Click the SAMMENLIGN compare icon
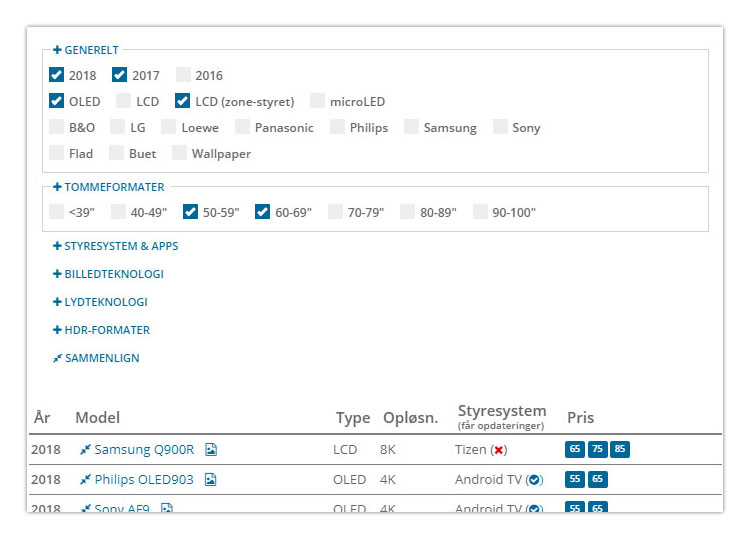The height and width of the screenshot is (539, 751). coord(57,358)
